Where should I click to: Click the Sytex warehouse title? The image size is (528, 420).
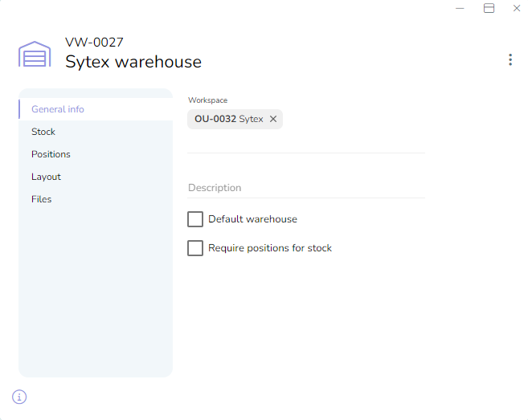pos(133,62)
